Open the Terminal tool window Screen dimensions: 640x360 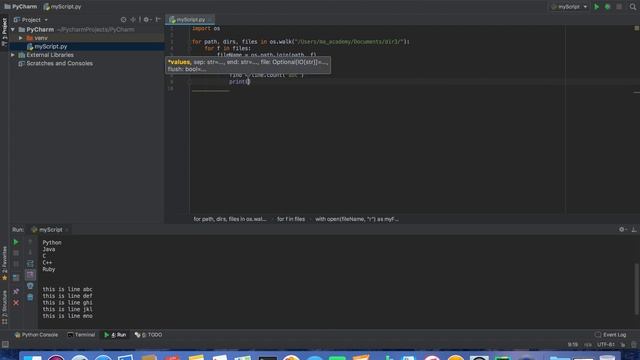click(81, 335)
